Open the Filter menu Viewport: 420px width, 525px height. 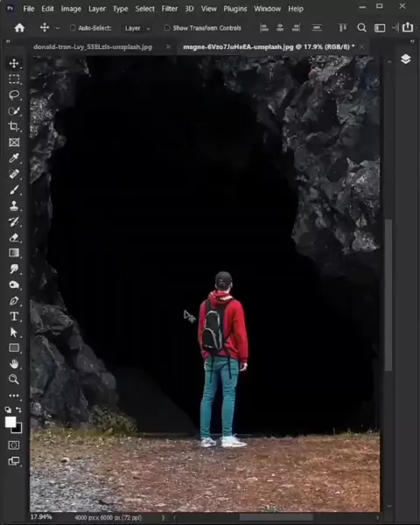click(x=170, y=9)
